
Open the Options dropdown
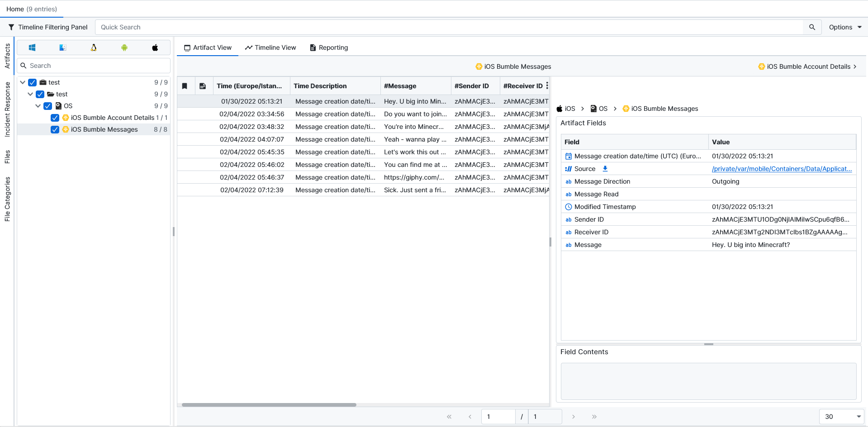(844, 27)
